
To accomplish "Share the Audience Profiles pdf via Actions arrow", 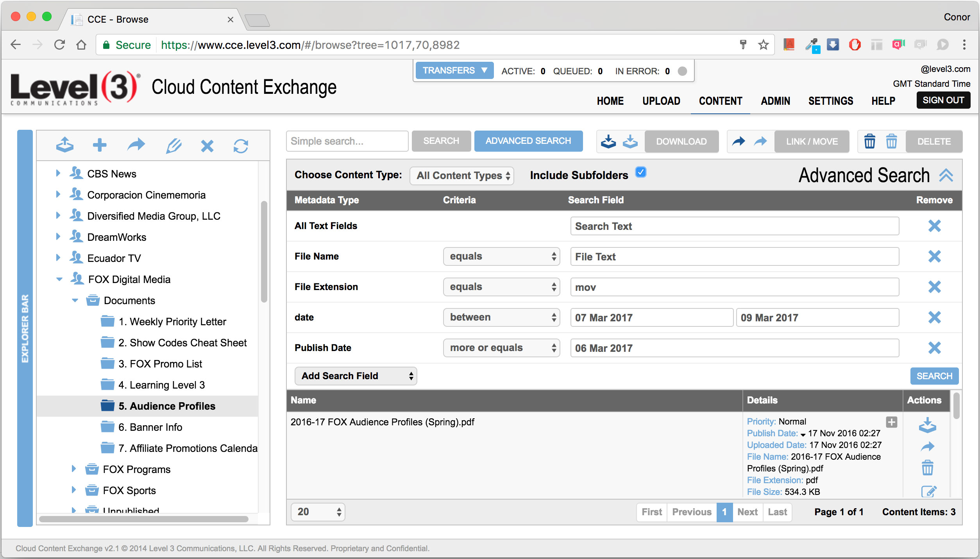I will pos(927,446).
